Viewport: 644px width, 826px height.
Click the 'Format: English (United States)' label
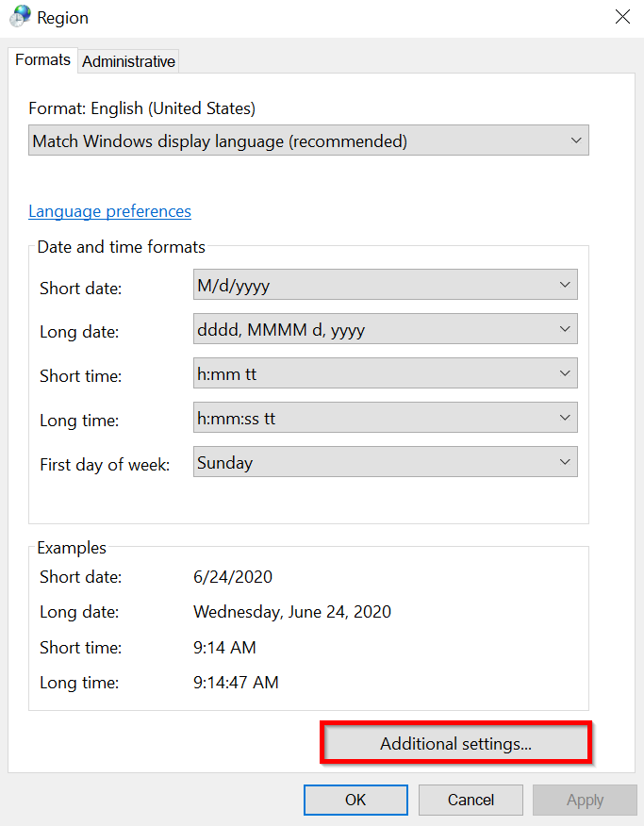141,108
